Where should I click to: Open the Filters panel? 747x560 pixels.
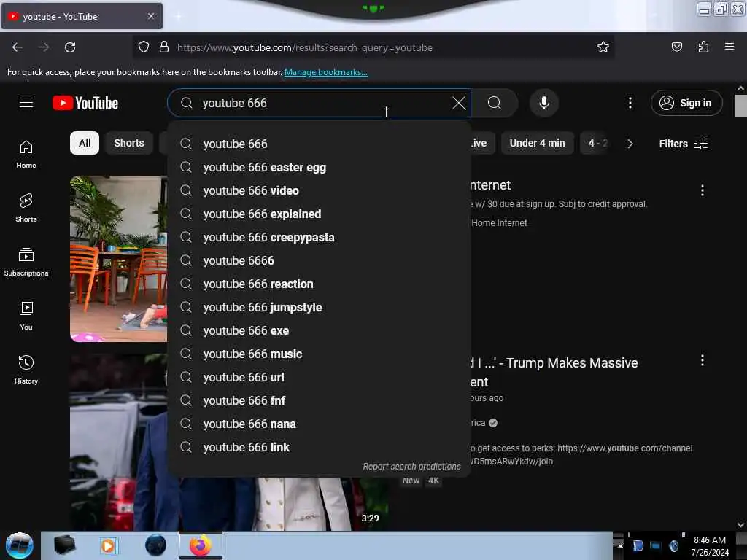coord(683,144)
